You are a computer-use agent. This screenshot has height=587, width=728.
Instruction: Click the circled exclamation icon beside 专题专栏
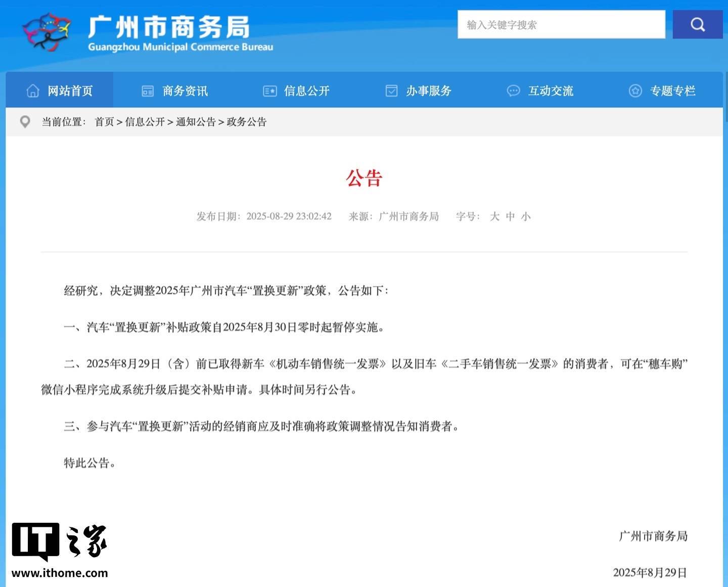tap(635, 91)
